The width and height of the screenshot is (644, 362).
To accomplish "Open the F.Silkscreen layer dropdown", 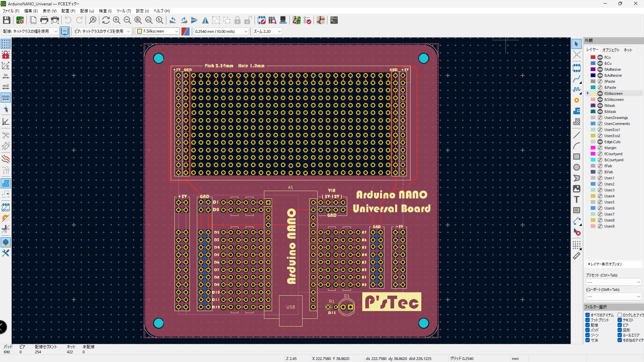I will click(158, 31).
